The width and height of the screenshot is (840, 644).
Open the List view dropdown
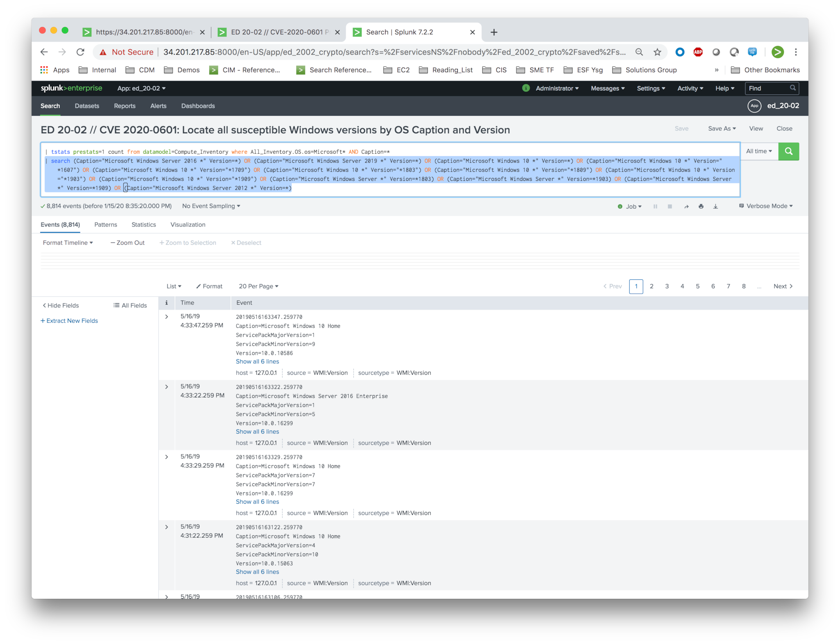[174, 286]
